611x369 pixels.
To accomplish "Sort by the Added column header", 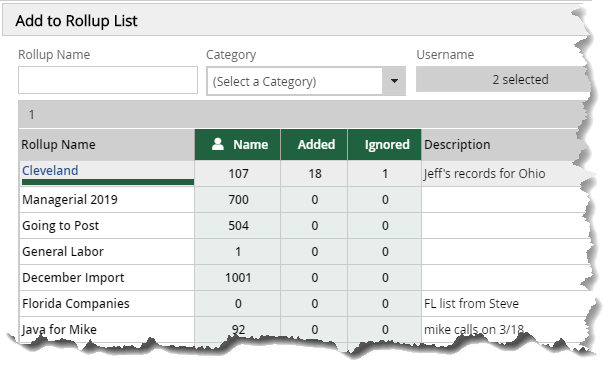I will (x=314, y=145).
